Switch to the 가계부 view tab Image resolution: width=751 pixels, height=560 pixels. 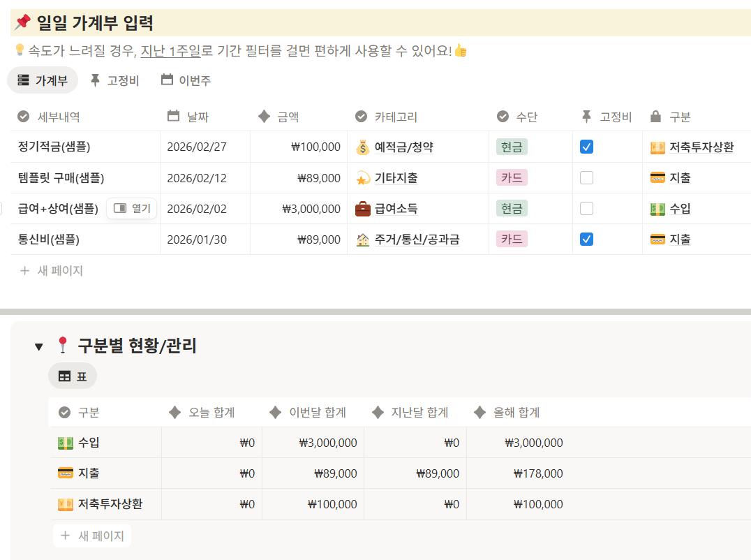[x=42, y=80]
